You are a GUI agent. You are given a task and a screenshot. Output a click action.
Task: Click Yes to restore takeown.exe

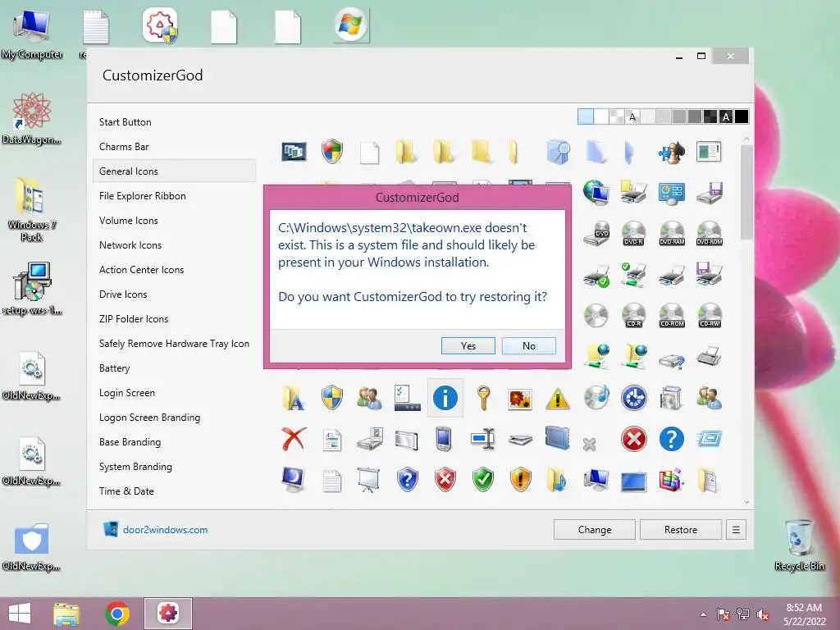point(468,345)
